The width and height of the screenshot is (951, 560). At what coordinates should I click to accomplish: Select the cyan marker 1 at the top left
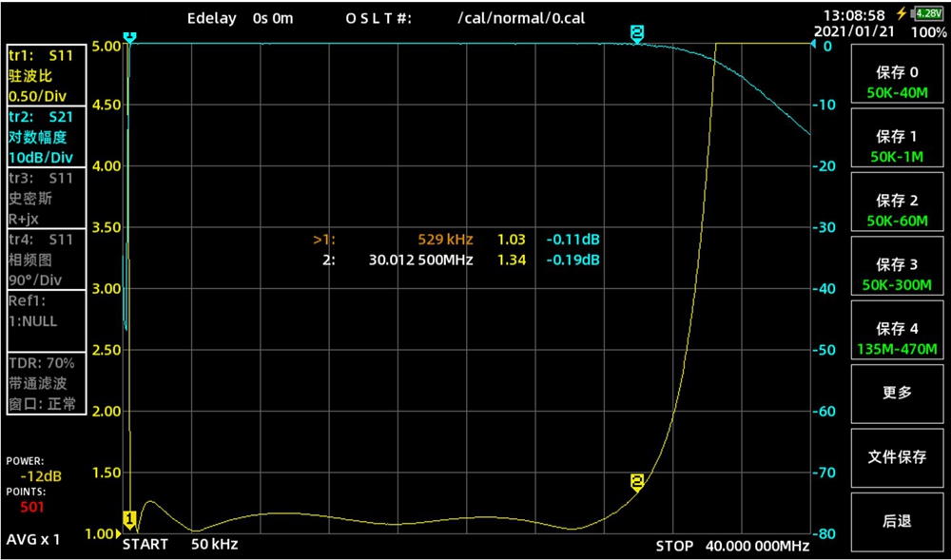coord(129,37)
